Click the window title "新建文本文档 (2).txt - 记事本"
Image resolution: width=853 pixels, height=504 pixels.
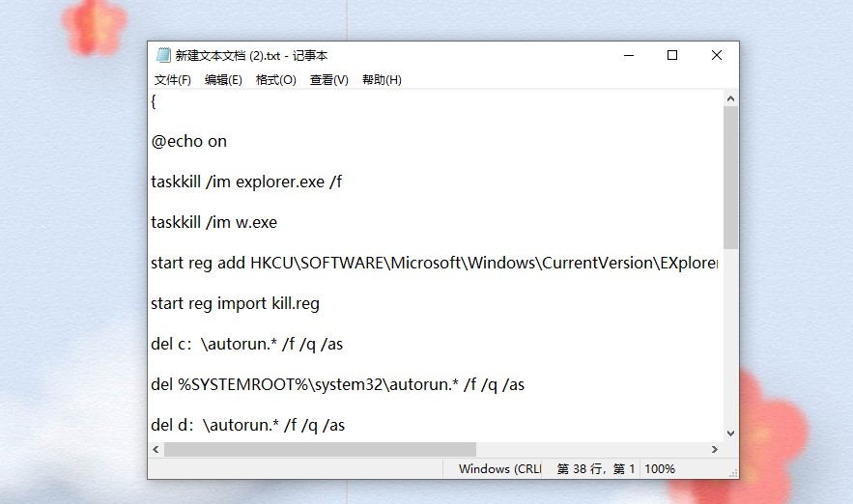point(251,55)
